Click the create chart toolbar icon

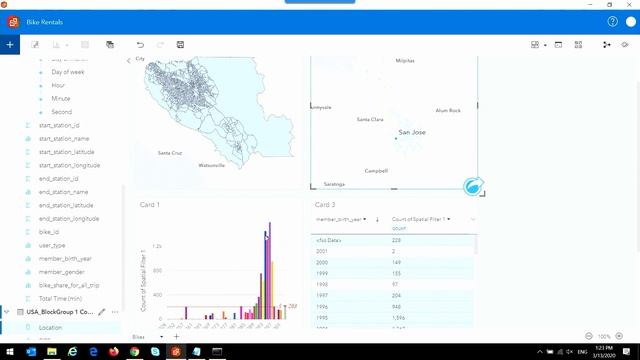[x=56, y=44]
